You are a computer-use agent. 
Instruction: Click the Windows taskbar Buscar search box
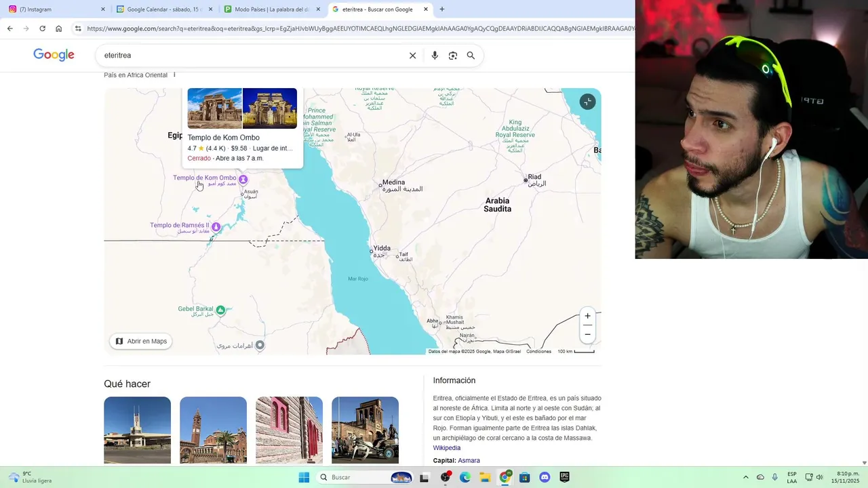pyautogui.click(x=366, y=477)
